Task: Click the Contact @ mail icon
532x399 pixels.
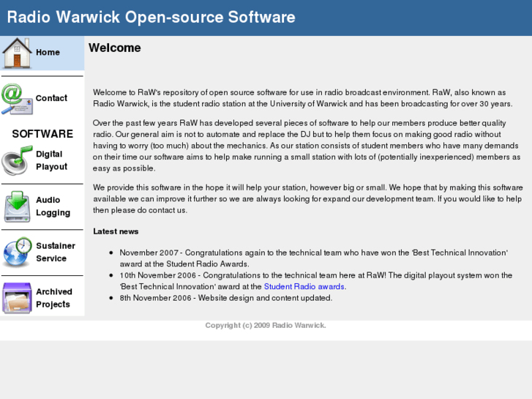Action: click(17, 99)
